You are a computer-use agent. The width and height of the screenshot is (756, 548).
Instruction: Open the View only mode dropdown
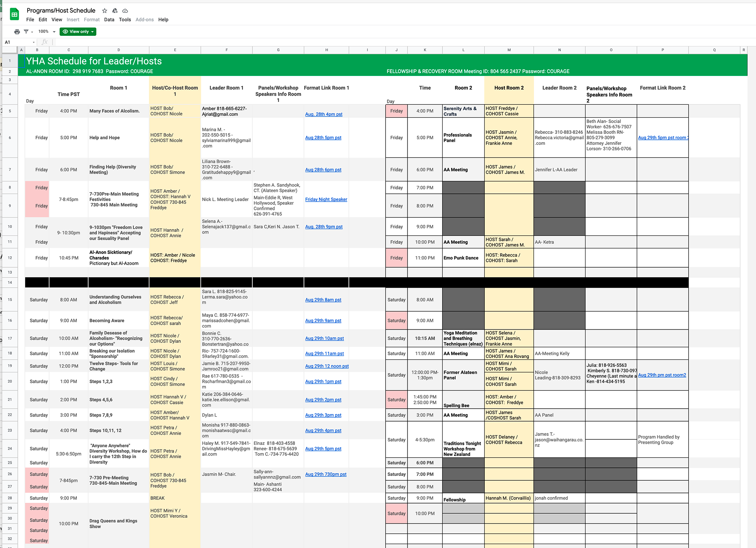coord(78,31)
